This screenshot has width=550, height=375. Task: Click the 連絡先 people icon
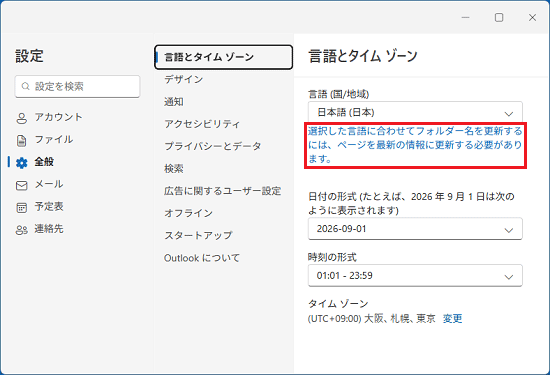[x=21, y=230]
